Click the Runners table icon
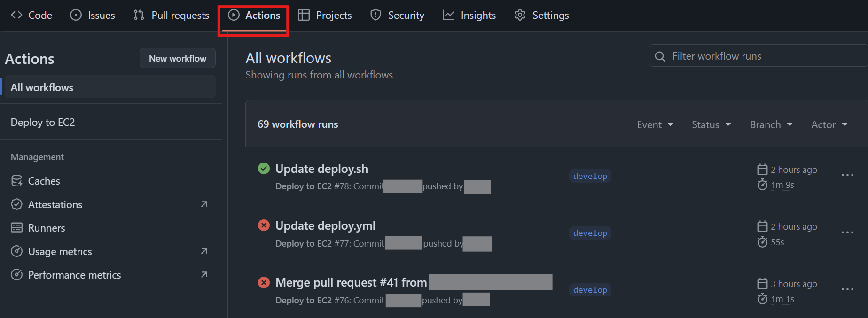Viewport: 868px width, 318px height. [x=16, y=228]
